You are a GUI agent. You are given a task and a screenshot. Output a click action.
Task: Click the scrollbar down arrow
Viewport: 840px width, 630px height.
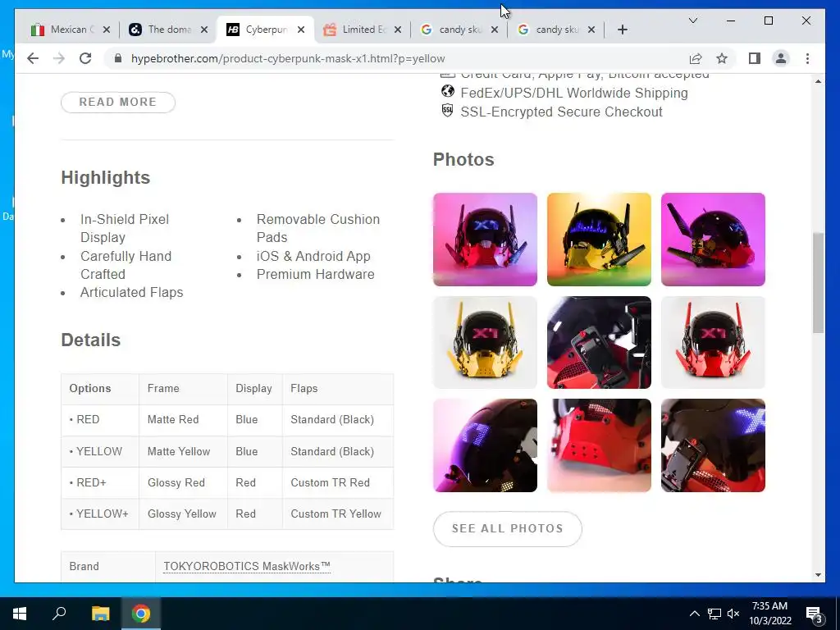click(818, 575)
